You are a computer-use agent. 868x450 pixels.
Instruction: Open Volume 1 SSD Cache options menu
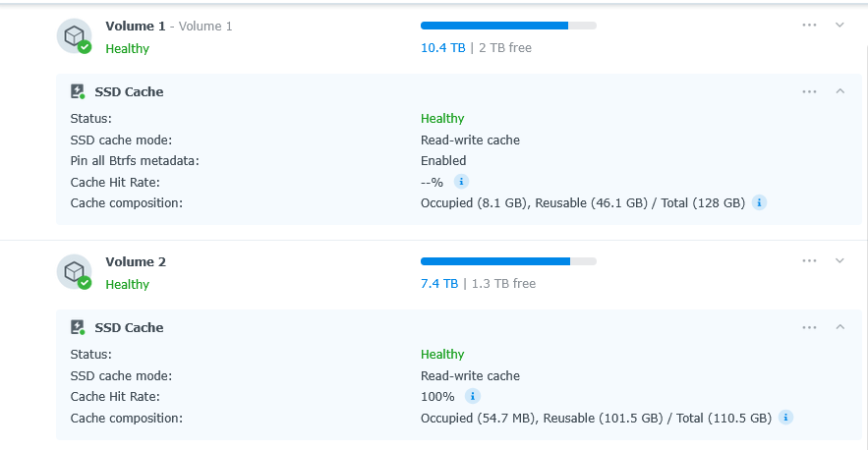click(809, 91)
